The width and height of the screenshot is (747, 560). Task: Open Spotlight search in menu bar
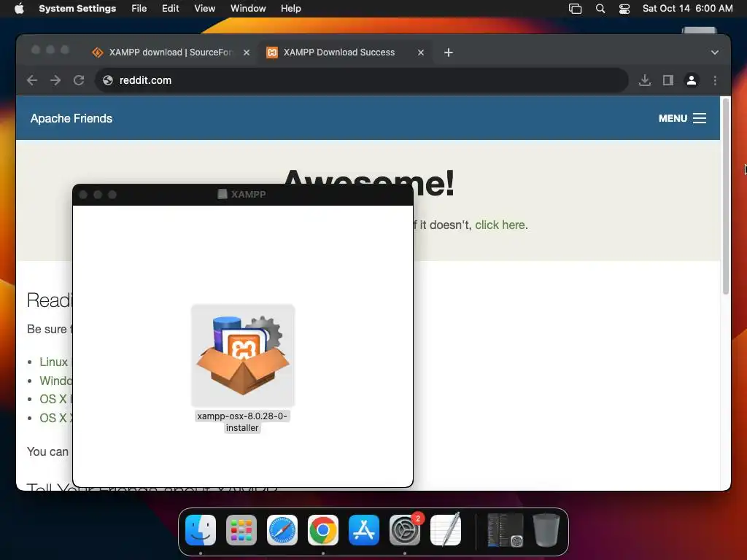click(600, 9)
